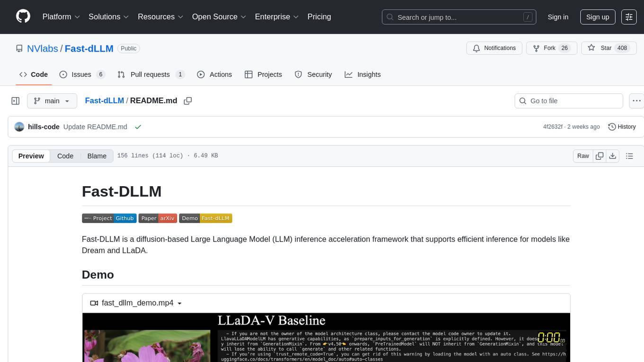The height and width of the screenshot is (362, 644).
Task: Expand the Platform menu
Action: coord(62,17)
